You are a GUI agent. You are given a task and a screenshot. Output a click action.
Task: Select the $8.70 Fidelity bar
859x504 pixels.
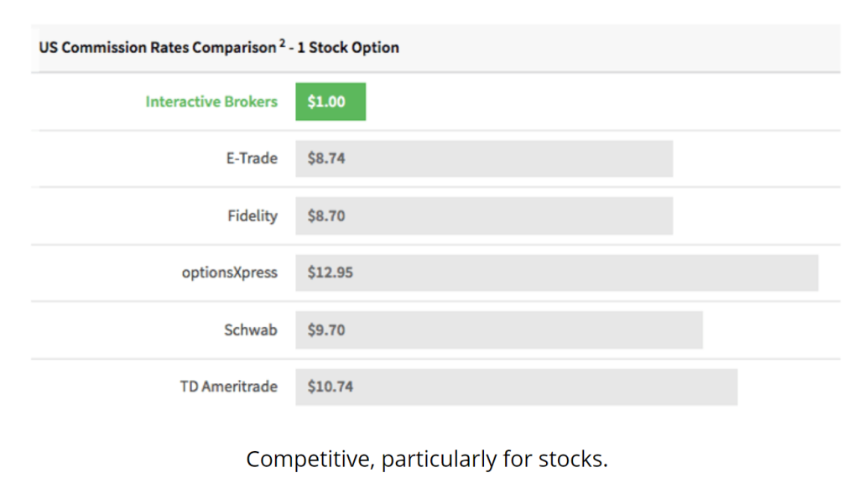pos(484,216)
